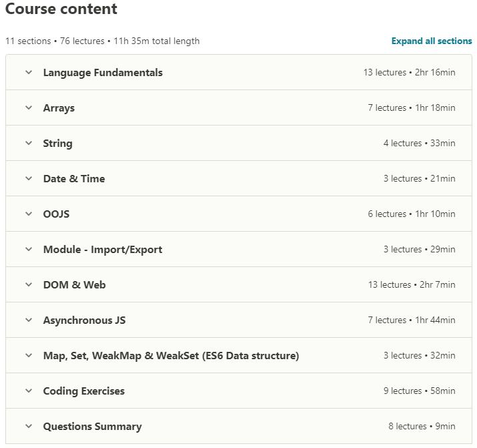Click Expand all sections link
The height and width of the screenshot is (448, 477).
(432, 41)
